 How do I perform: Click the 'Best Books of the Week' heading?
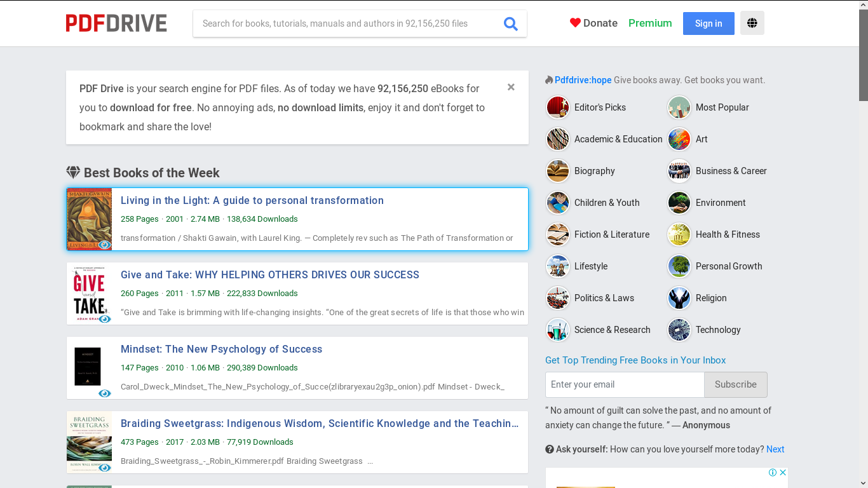click(x=152, y=173)
